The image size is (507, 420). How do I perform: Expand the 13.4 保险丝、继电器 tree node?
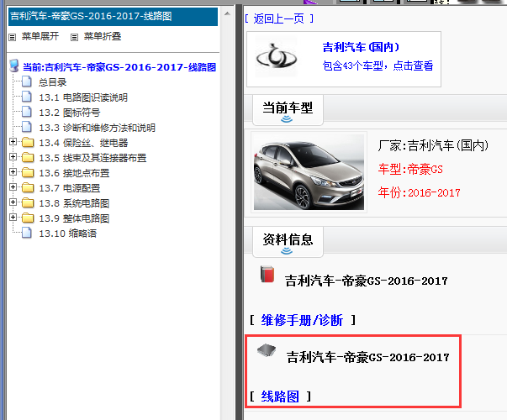(13, 141)
